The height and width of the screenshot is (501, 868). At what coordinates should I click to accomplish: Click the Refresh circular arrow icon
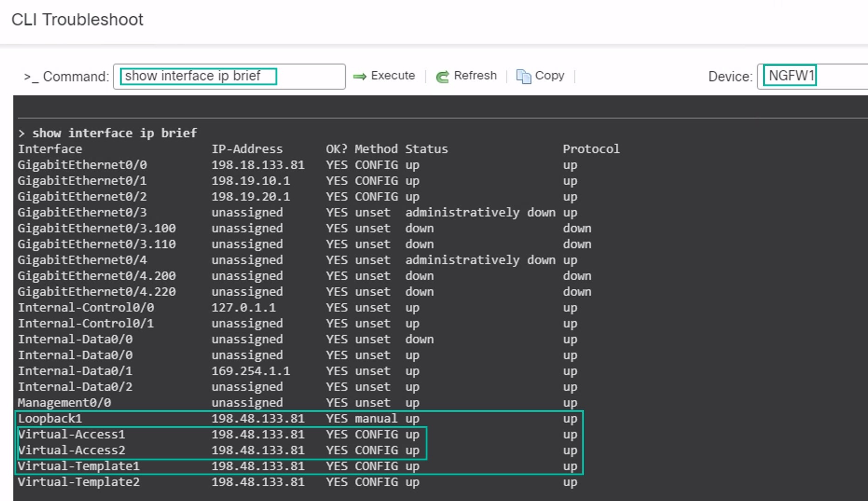(x=442, y=76)
